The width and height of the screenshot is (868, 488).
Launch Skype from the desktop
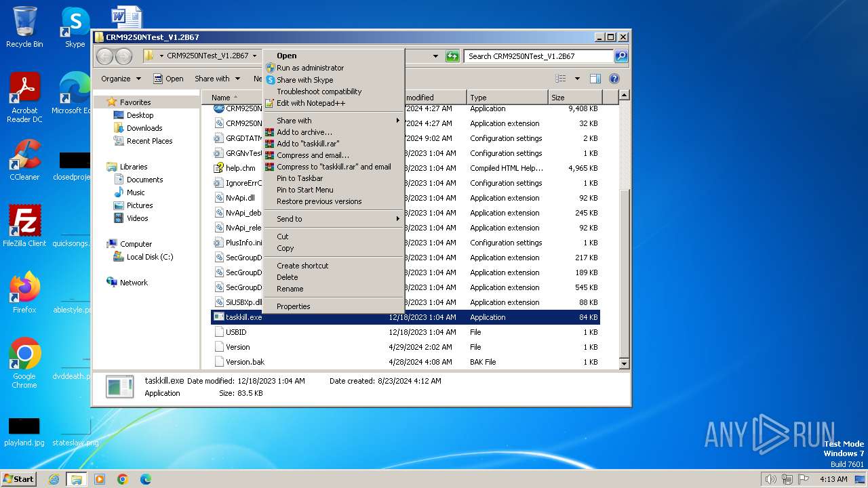pos(75,27)
